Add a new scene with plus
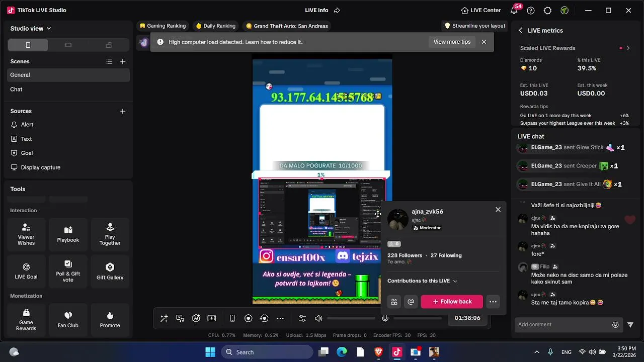This screenshot has width=644, height=362. tap(123, 62)
